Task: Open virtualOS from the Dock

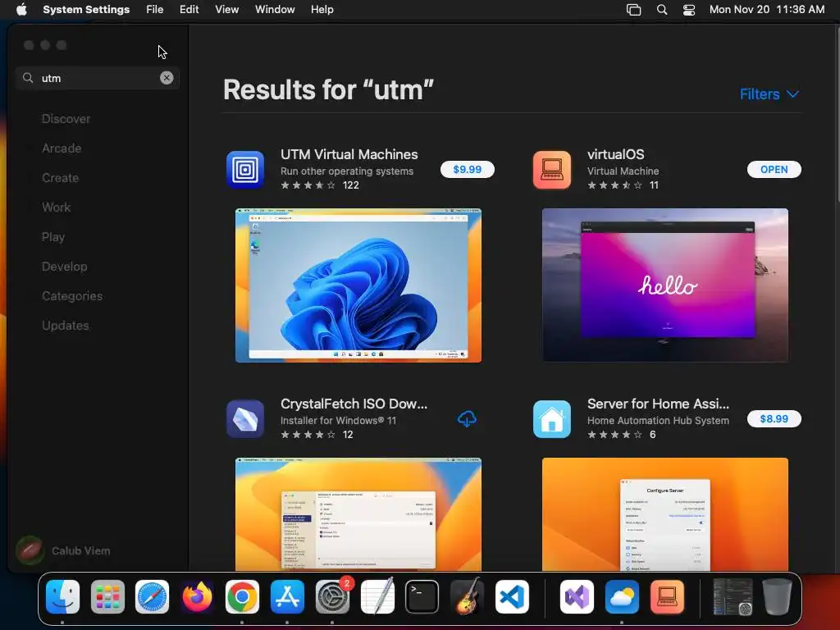Action: click(667, 597)
